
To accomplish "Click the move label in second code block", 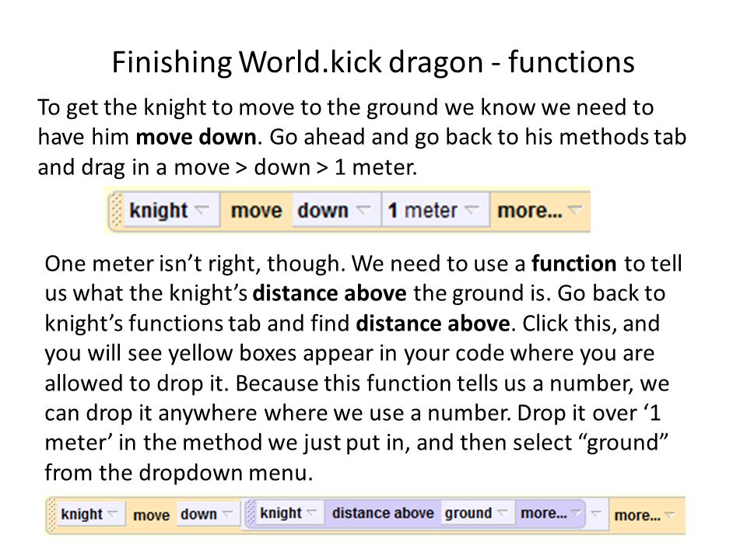I will tap(152, 515).
